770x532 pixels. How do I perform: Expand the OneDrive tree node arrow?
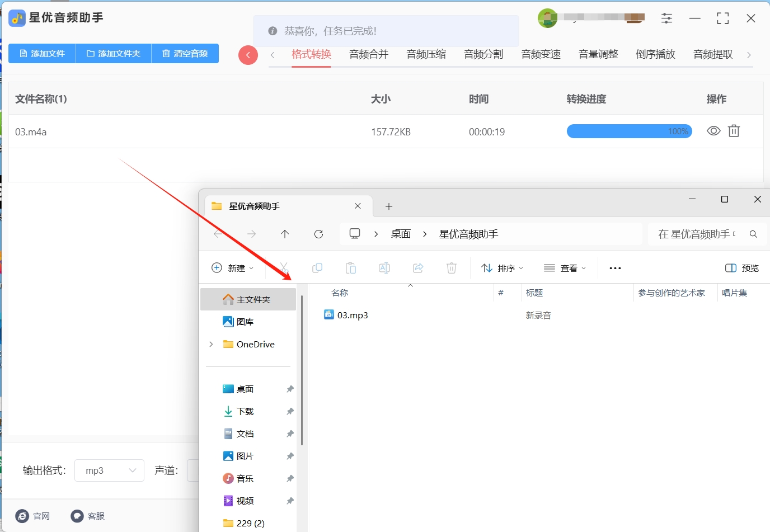point(211,344)
